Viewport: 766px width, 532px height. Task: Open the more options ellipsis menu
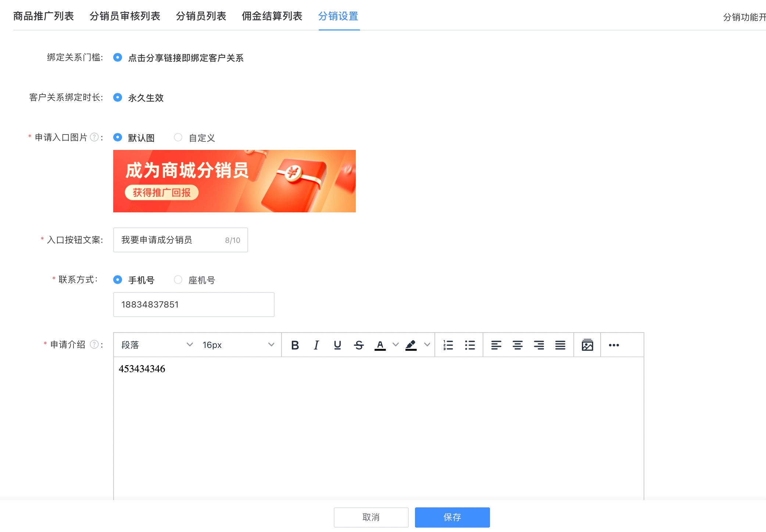614,345
